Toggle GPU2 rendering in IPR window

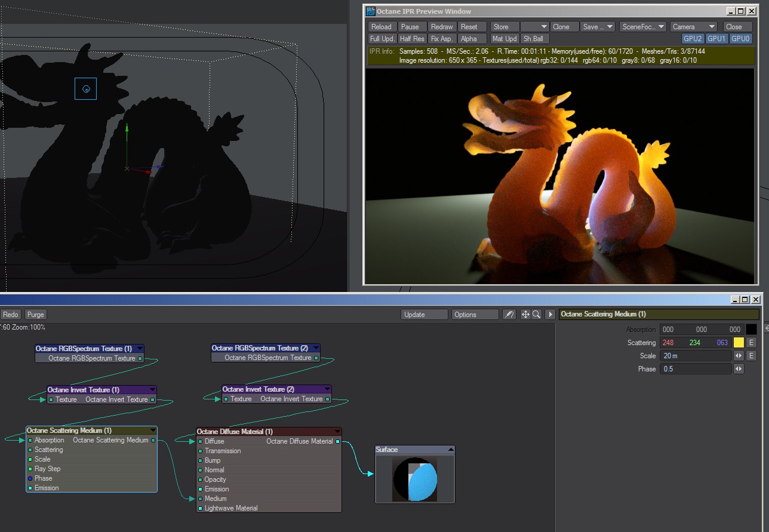(x=693, y=39)
